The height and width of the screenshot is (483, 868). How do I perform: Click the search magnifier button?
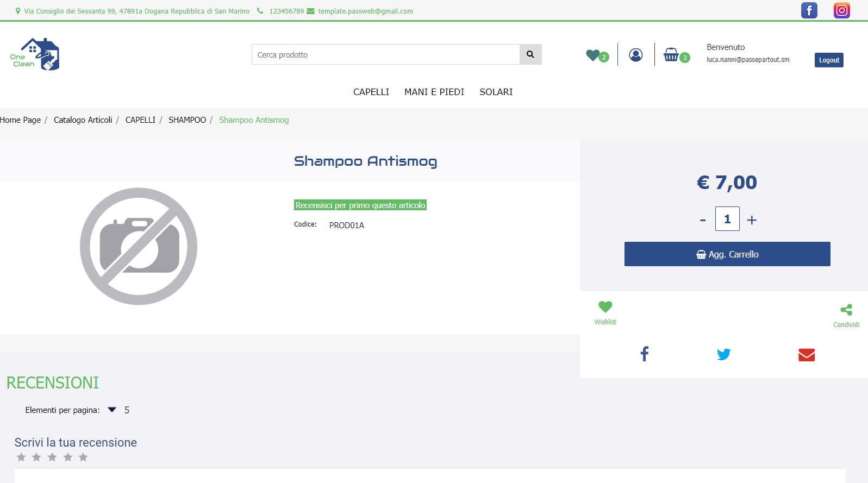(x=530, y=54)
